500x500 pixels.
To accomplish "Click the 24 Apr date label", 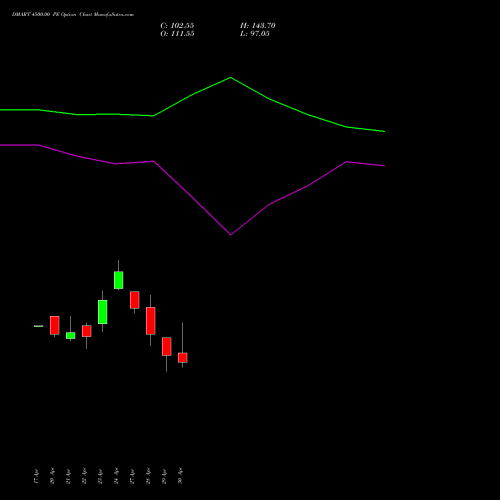I will pos(116,476).
